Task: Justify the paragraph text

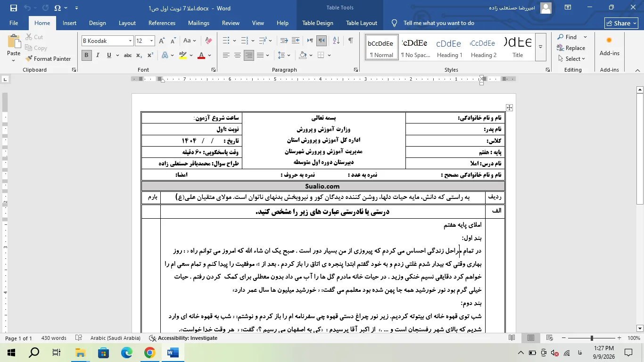Action: tap(260, 55)
